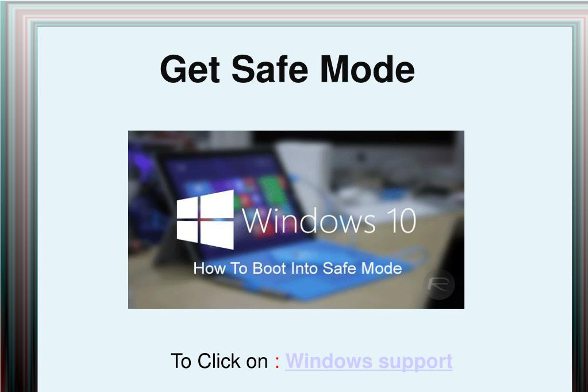Click the decorative border frame element
This screenshot has height=392, width=588.
click(13, 196)
